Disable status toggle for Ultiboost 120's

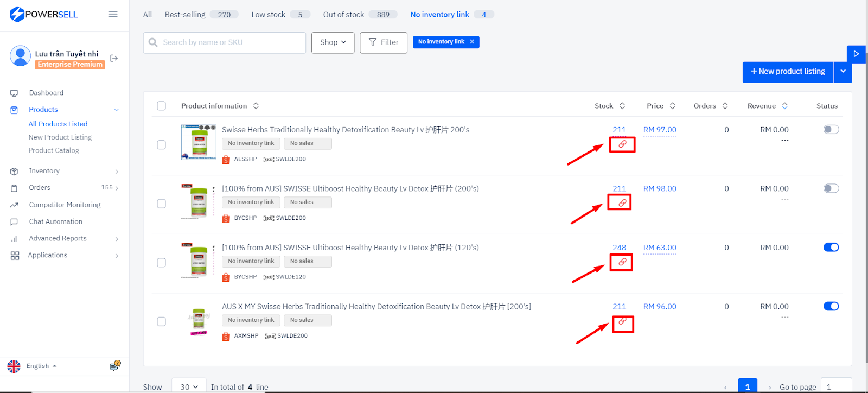[831, 247]
